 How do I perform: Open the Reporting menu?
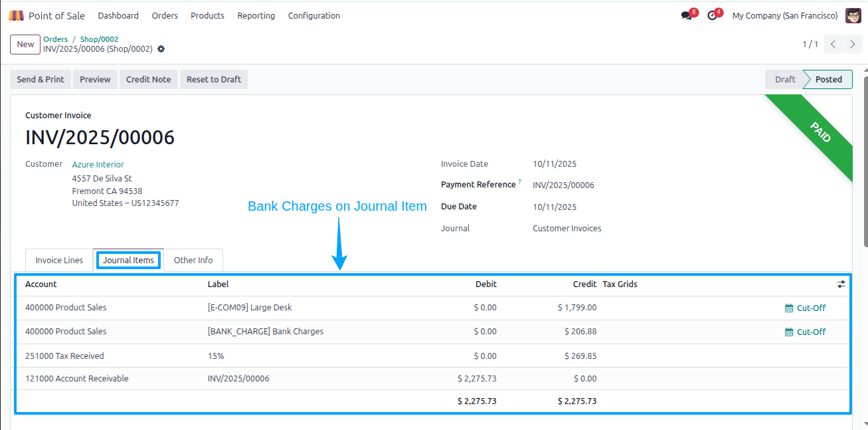coord(256,15)
